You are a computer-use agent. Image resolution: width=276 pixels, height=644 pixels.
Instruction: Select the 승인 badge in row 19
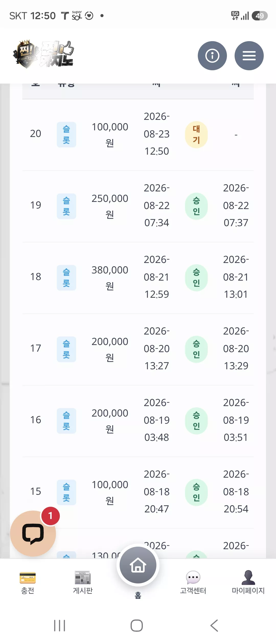pyautogui.click(x=196, y=206)
